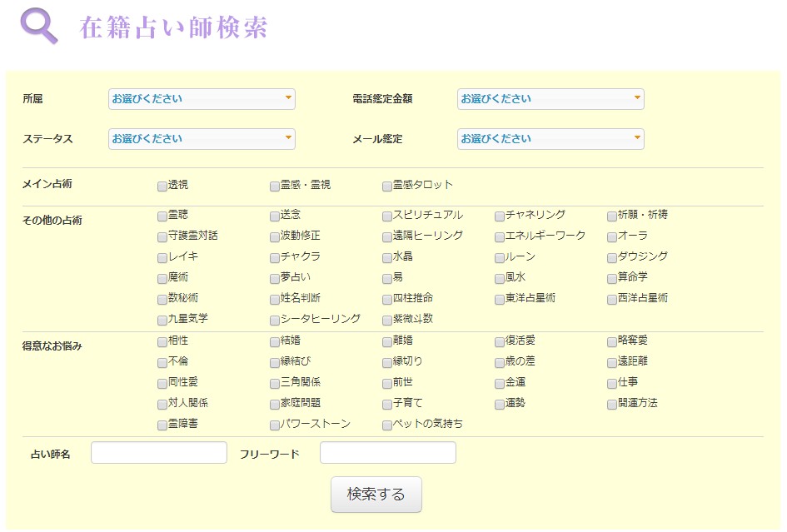The height and width of the screenshot is (532, 787).
Task: Open the メール鑑定 dropdown
Action: [x=550, y=138]
